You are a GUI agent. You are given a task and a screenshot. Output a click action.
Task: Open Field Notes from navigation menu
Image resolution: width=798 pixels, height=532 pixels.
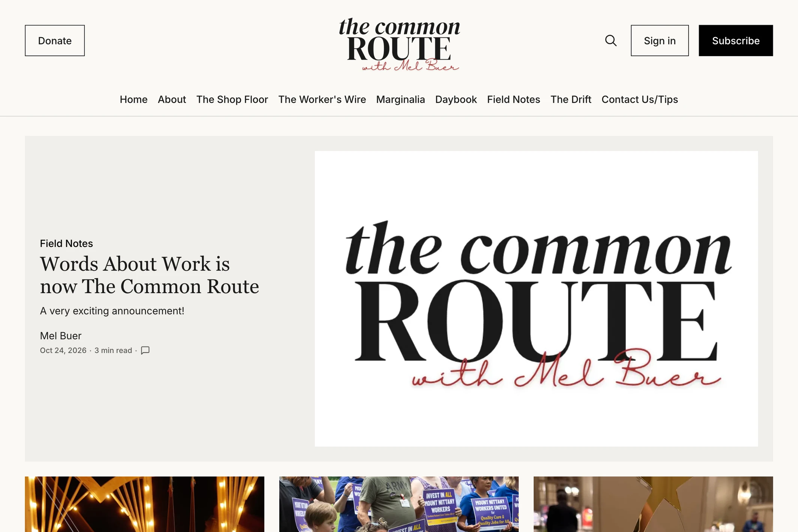[514, 99]
